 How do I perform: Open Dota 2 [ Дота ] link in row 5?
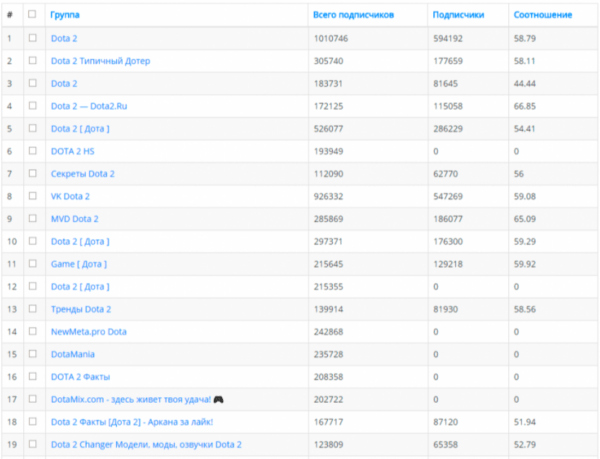tap(80, 129)
